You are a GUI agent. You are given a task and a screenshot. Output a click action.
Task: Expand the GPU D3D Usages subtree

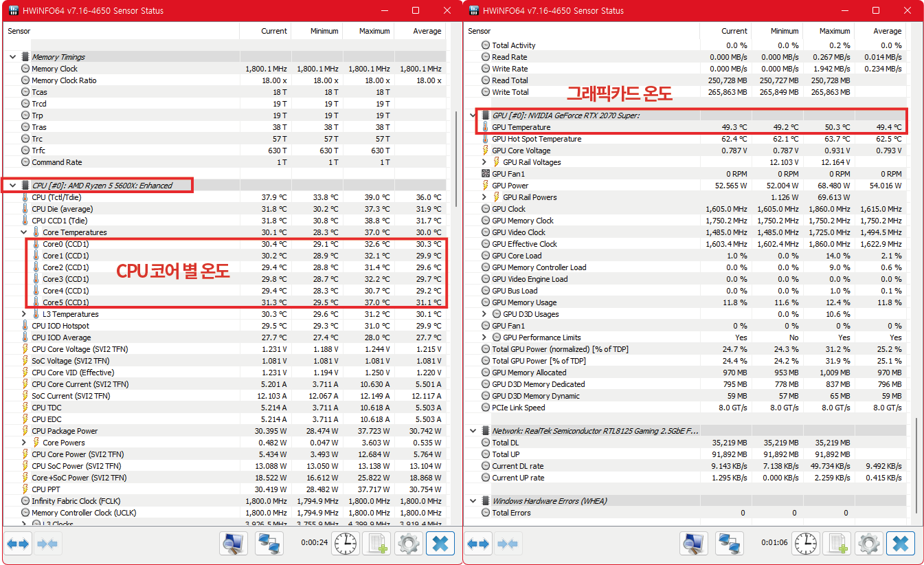point(485,314)
